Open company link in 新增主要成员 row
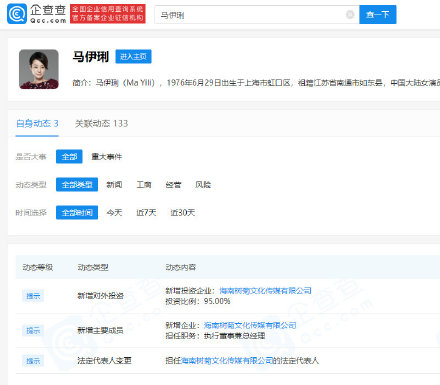This screenshot has height=385, width=440. (250, 325)
